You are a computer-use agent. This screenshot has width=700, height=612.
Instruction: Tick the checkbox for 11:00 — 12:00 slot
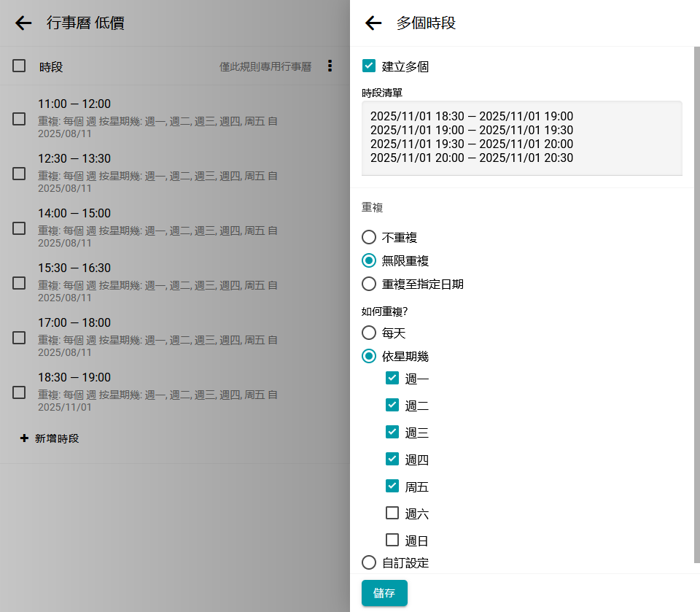click(x=19, y=119)
